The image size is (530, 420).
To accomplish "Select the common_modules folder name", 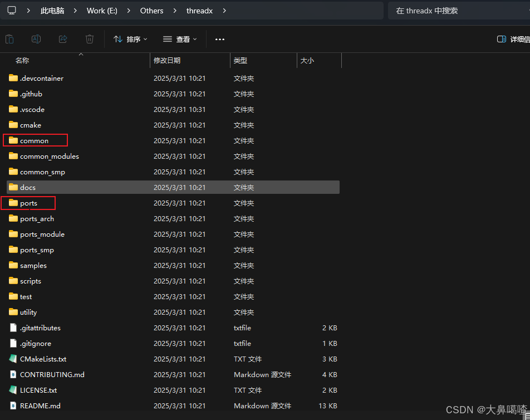I will click(x=50, y=156).
